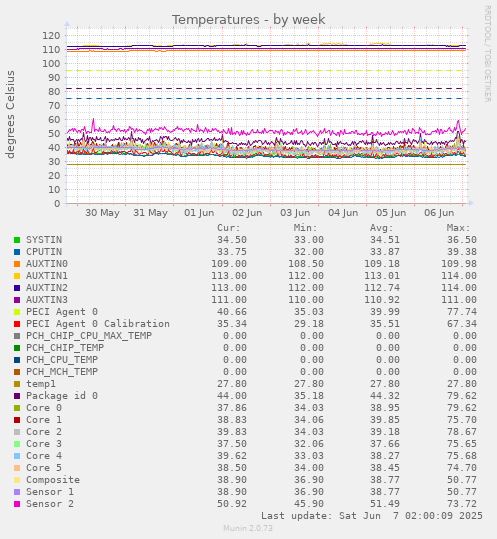Click the purple AUXTIN3 legend swatch
The width and height of the screenshot is (497, 539).
17,300
